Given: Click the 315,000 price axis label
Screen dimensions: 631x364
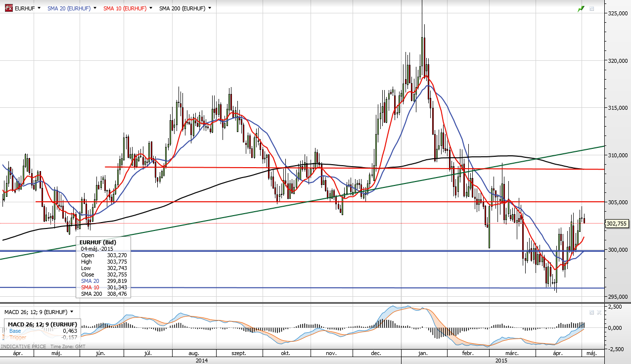Looking at the screenshot, I should [618, 108].
